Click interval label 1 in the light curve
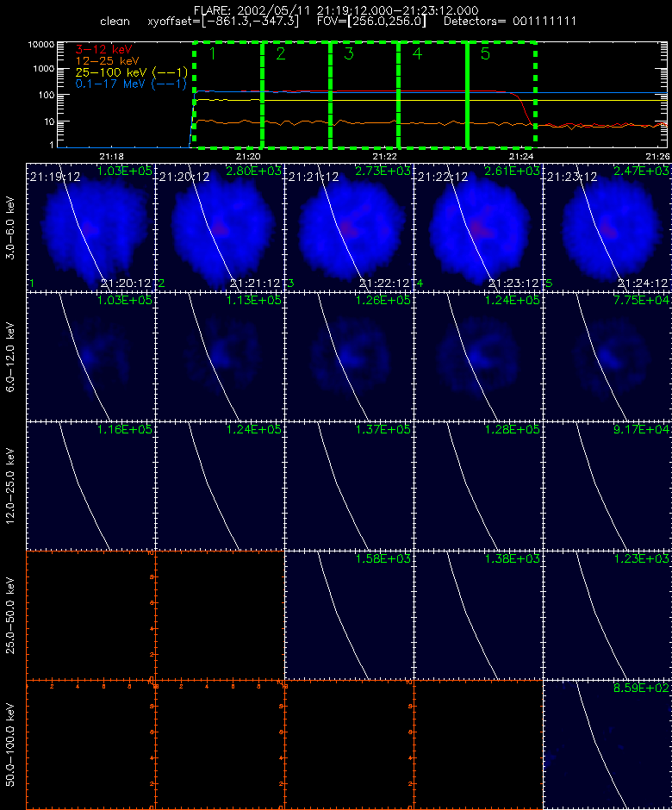Viewport: 672px width, 810px height. pyautogui.click(x=212, y=53)
